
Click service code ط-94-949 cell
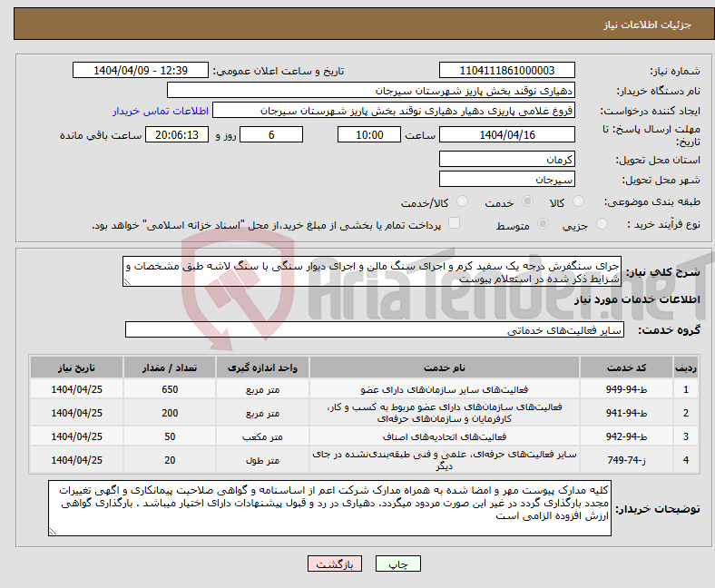point(627,389)
